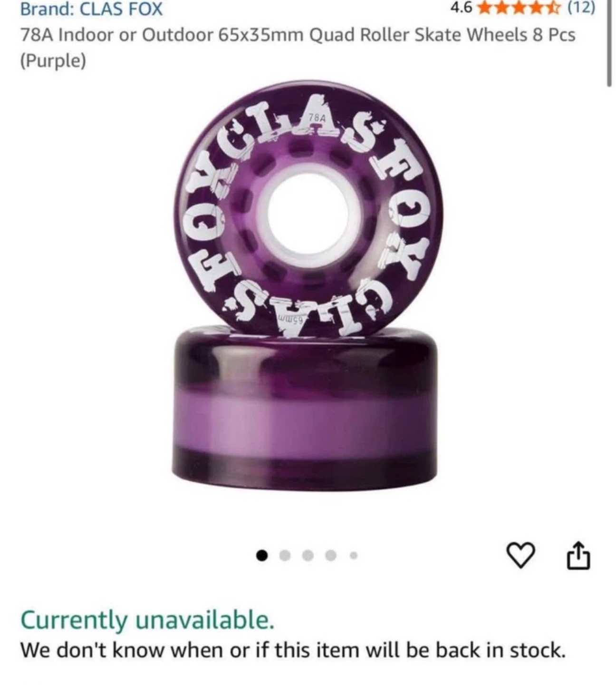The width and height of the screenshot is (616, 685).
Task: Tap the product title text
Action: (298, 48)
